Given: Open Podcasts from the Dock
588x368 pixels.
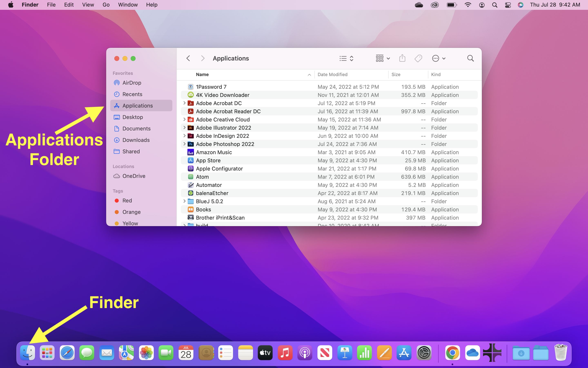Looking at the screenshot, I should [x=305, y=353].
